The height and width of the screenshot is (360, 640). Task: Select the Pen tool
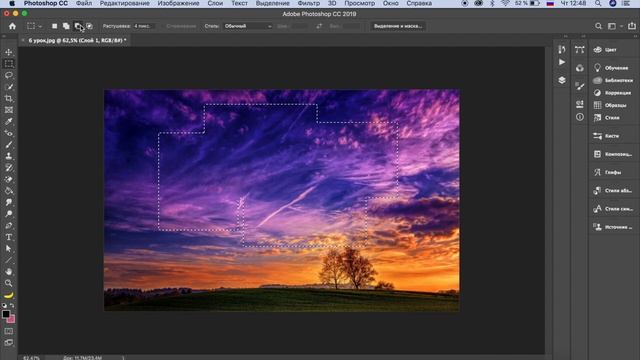(9, 225)
